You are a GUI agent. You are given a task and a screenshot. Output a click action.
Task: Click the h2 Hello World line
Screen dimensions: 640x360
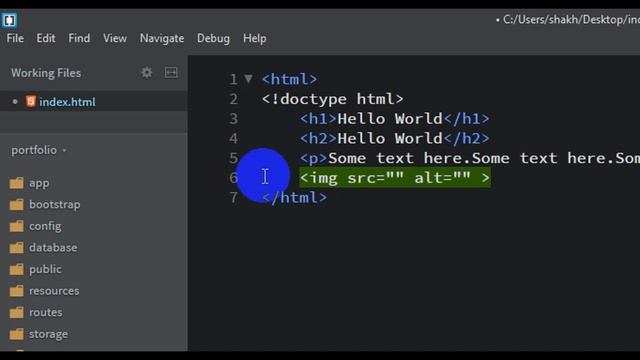click(x=394, y=138)
